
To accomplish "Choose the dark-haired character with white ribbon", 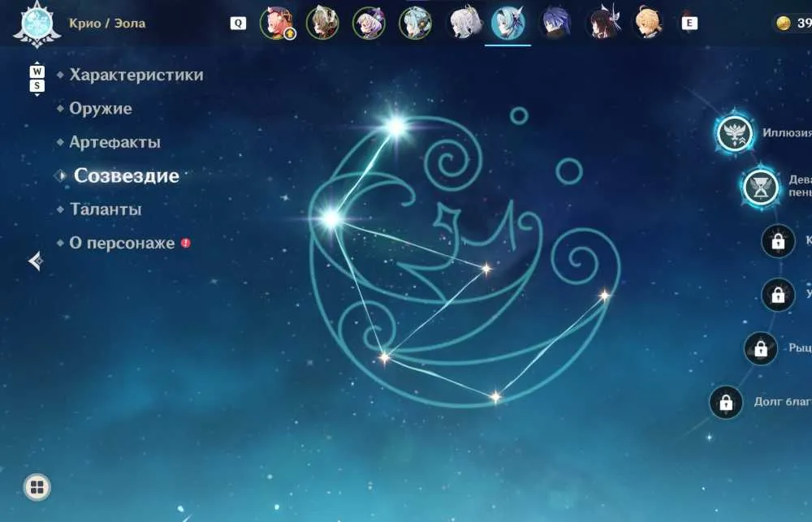I will pyautogui.click(x=603, y=24).
